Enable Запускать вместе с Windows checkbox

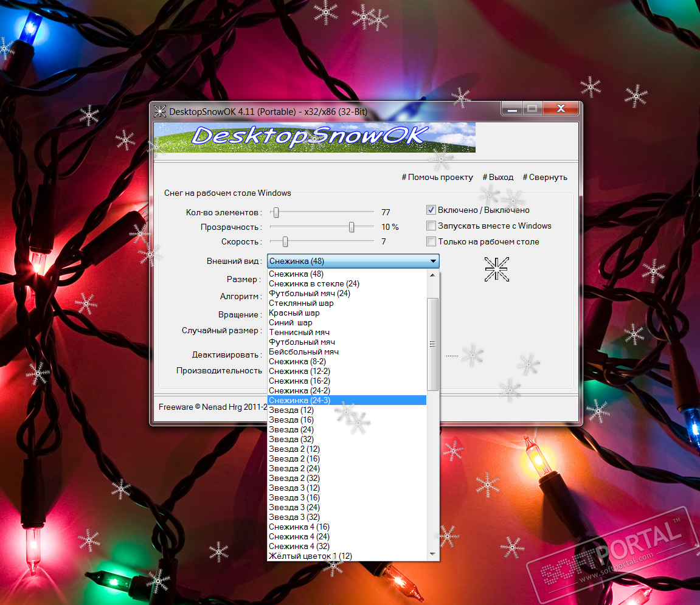(431, 226)
